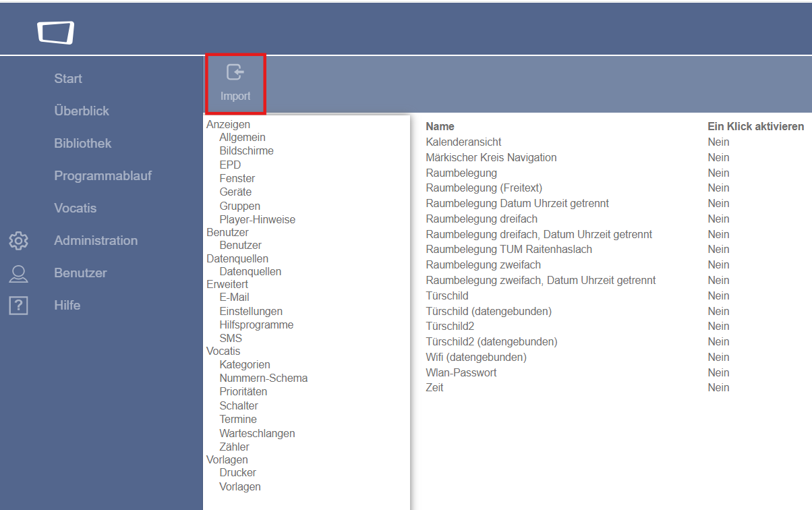Select Kategorien under Vocatis
Viewport: 812px width, 510px height.
(245, 364)
